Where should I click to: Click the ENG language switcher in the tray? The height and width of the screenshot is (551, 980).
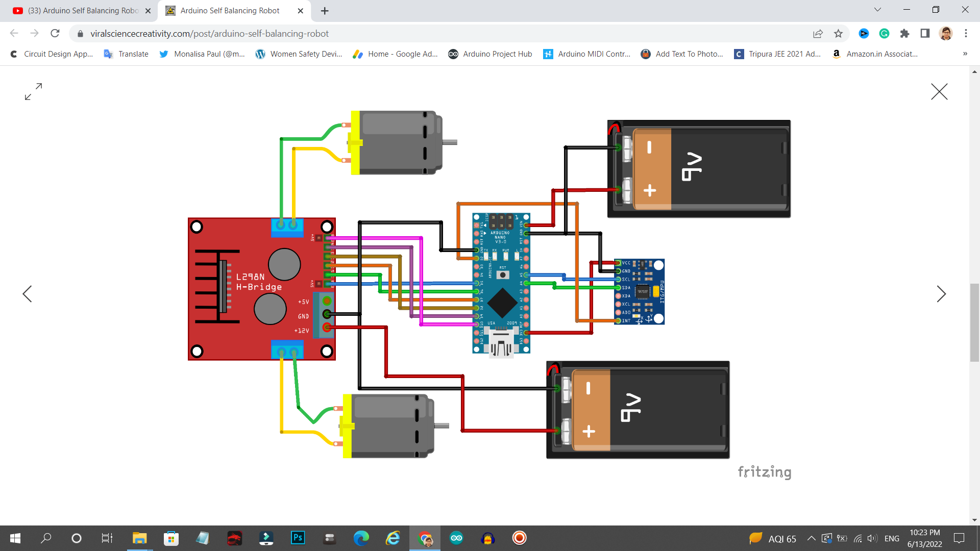[892, 538]
